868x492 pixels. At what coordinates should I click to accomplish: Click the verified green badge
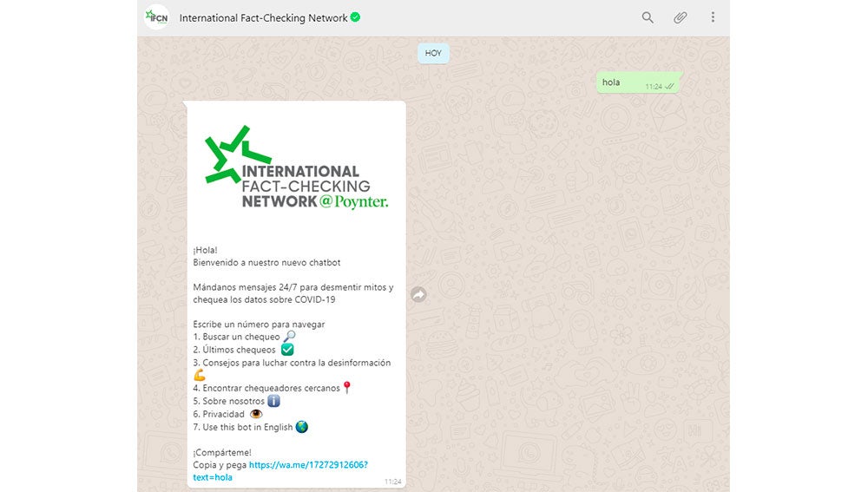[x=355, y=17]
